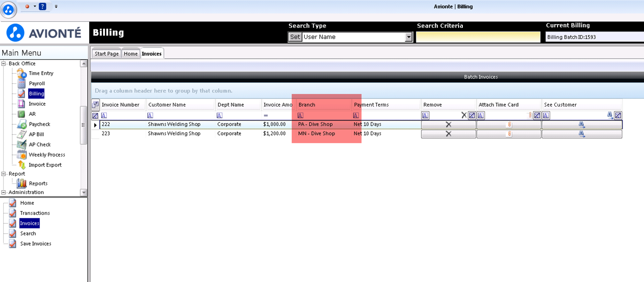Open the AR module icon
Viewport: 644px width, 282px height.
(21, 114)
